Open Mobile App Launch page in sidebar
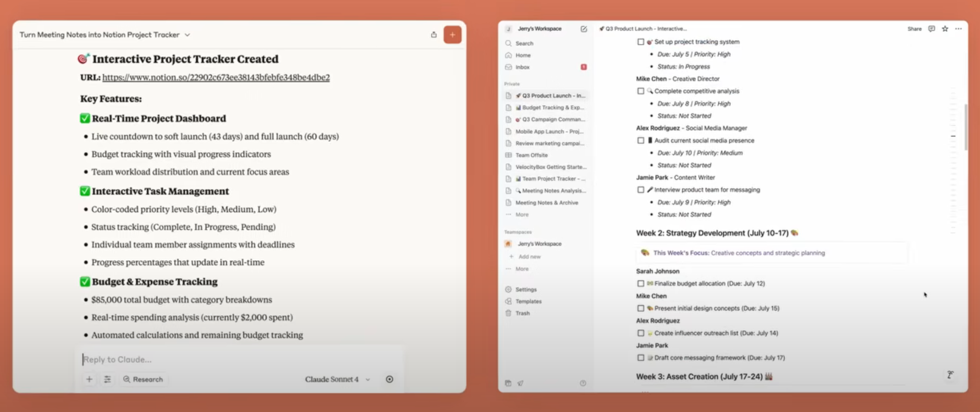 (546, 131)
